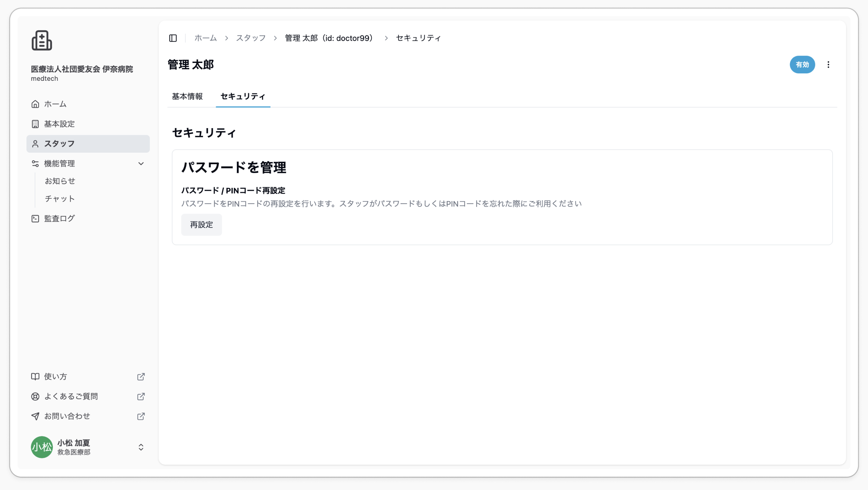Image resolution: width=868 pixels, height=490 pixels.
Task: Click 管理 太郎 (id: doctor99) breadcrumb
Action: click(x=329, y=38)
